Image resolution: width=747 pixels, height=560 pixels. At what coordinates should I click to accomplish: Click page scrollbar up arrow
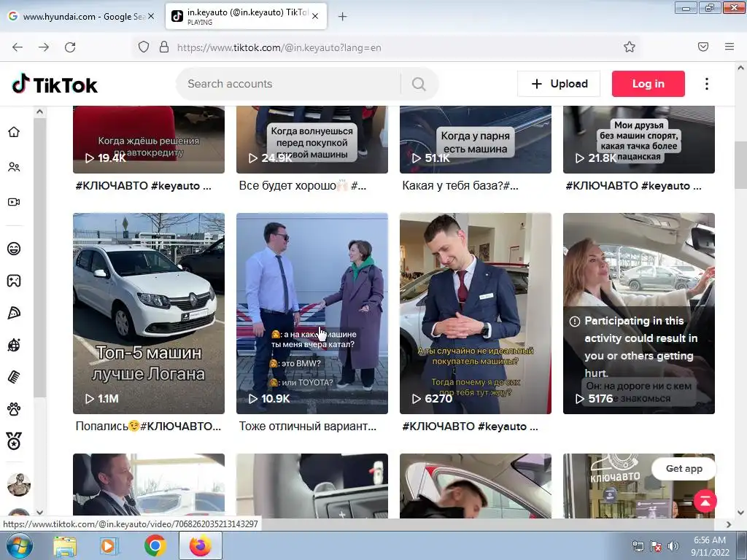coord(740,68)
